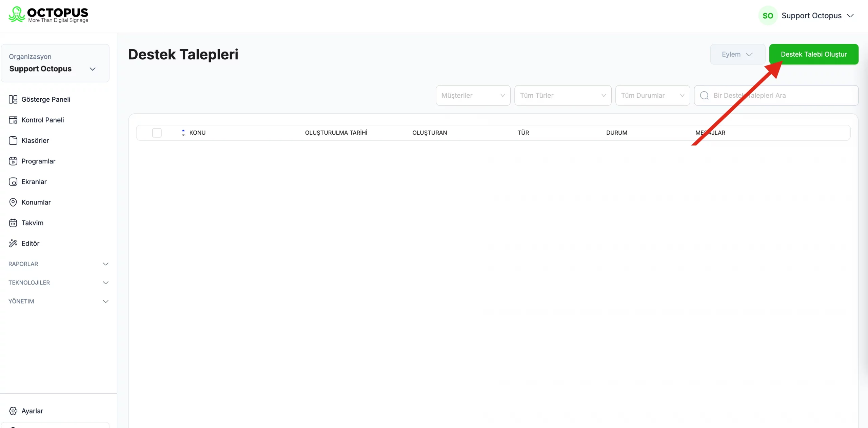Focus the Bir Destek Talepleri Ara search field
Screen dimensions: 868x428
point(776,95)
